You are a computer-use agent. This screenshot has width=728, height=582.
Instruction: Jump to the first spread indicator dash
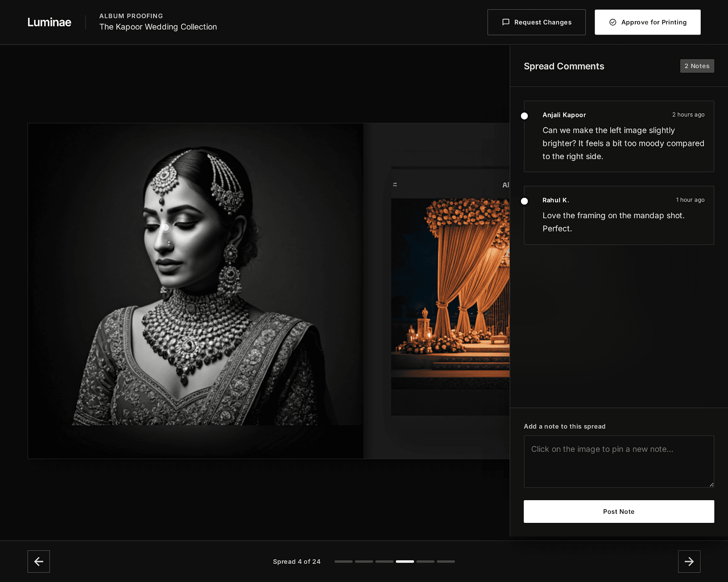point(344,562)
